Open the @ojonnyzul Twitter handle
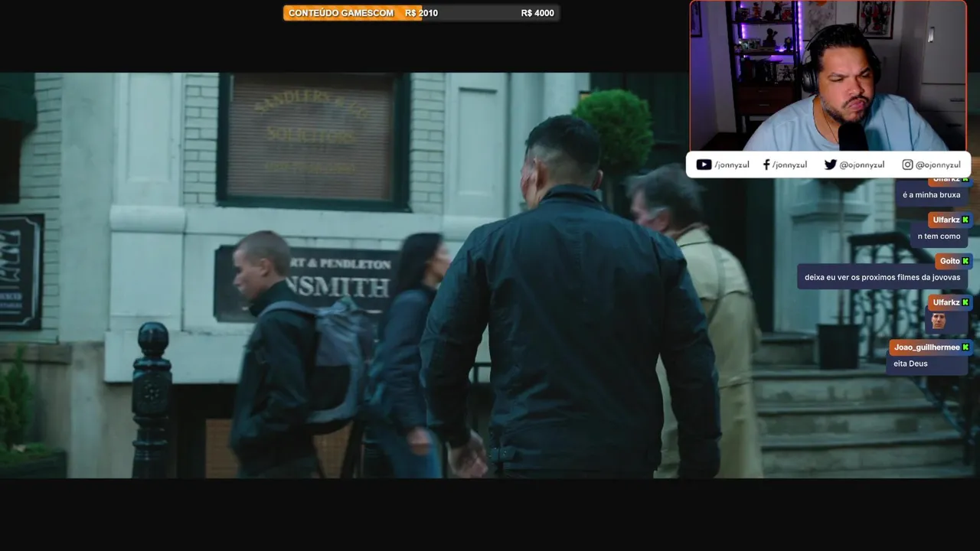The image size is (980, 551). [862, 165]
